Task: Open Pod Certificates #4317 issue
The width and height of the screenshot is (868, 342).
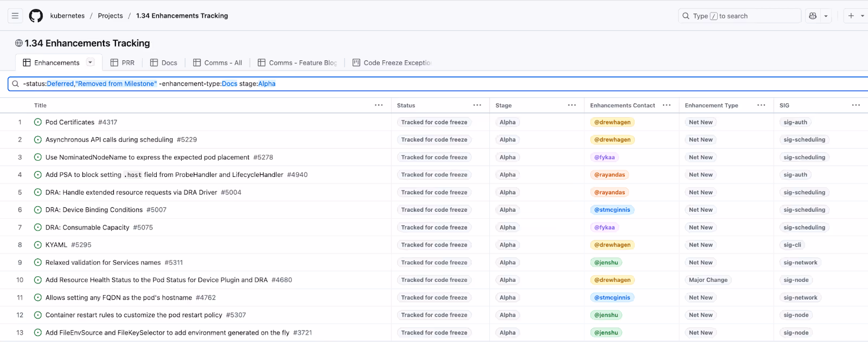Action: (x=81, y=122)
